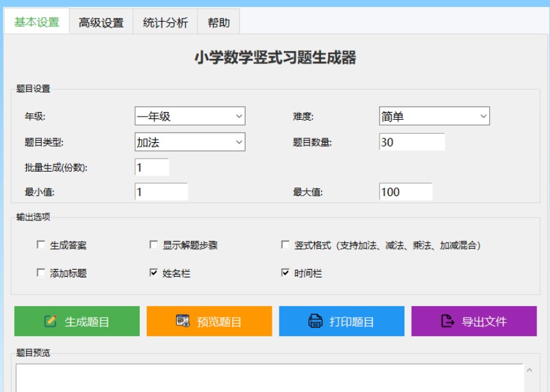Enable the 生成答案 checkbox
Viewport: 550px width, 392px height.
pos(41,245)
